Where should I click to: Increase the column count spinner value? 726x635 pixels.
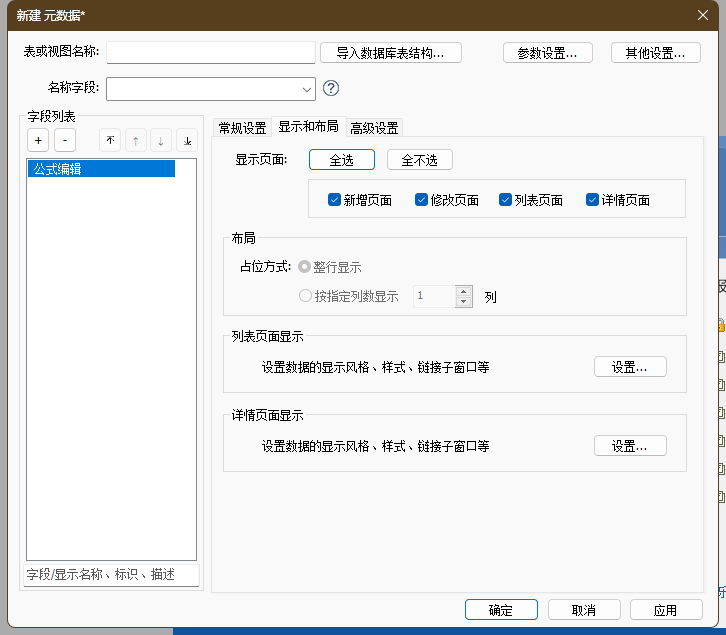(463, 291)
